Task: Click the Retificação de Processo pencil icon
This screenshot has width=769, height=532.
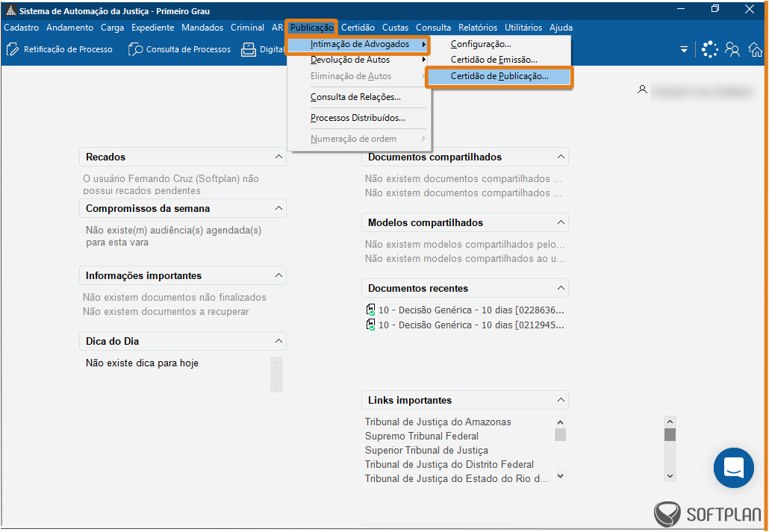Action: [12, 49]
